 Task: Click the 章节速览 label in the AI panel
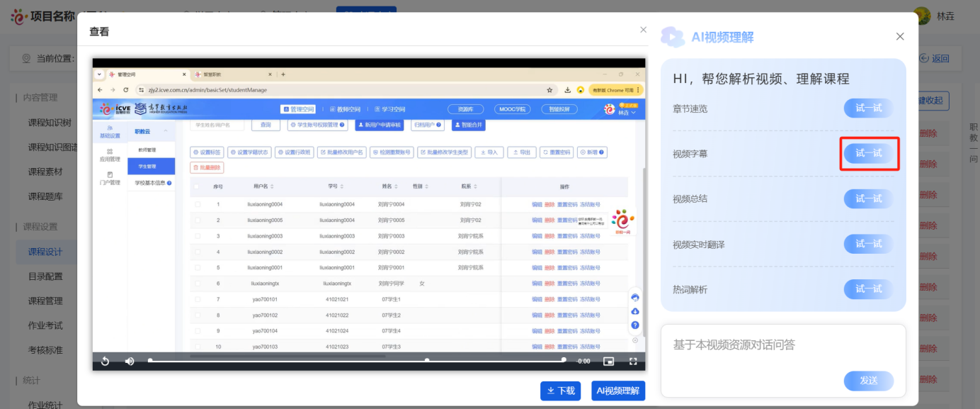(690, 108)
